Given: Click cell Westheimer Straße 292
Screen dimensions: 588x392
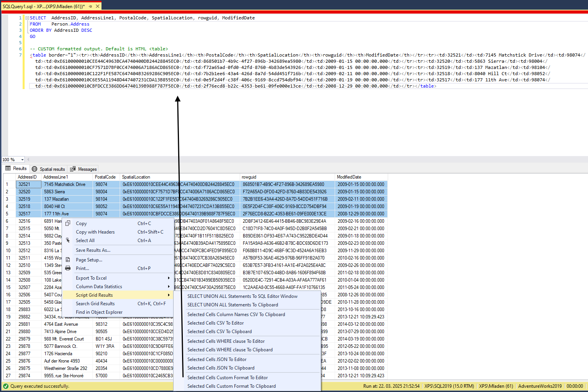Looking at the screenshot, I should pos(67,368).
